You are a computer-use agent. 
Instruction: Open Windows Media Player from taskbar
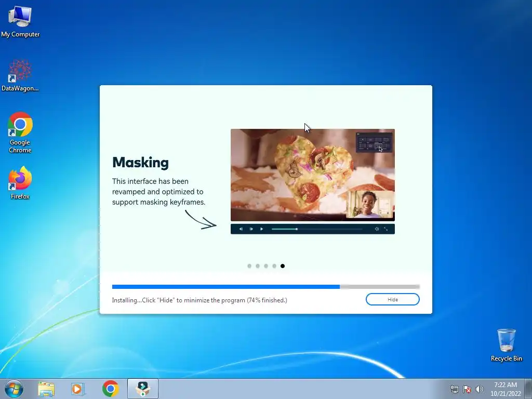point(77,389)
